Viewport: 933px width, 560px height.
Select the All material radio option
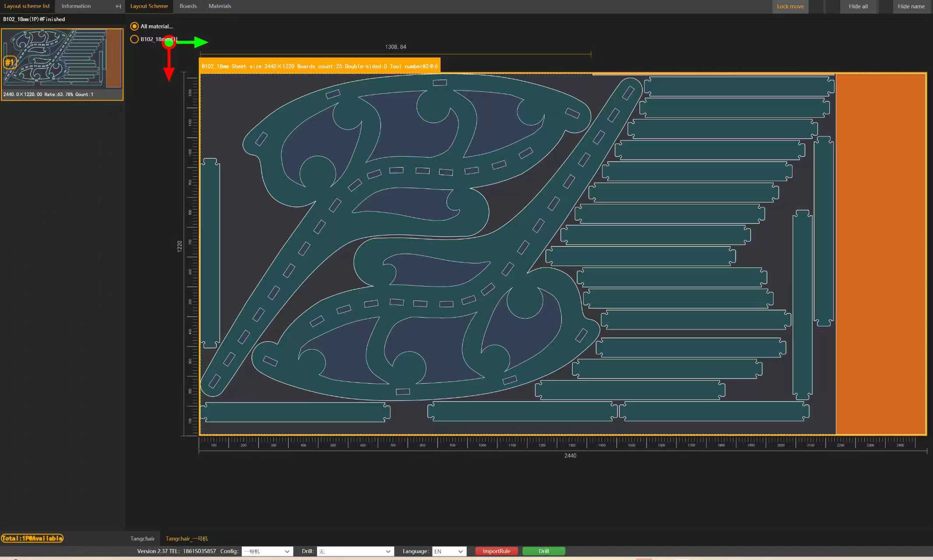[134, 26]
